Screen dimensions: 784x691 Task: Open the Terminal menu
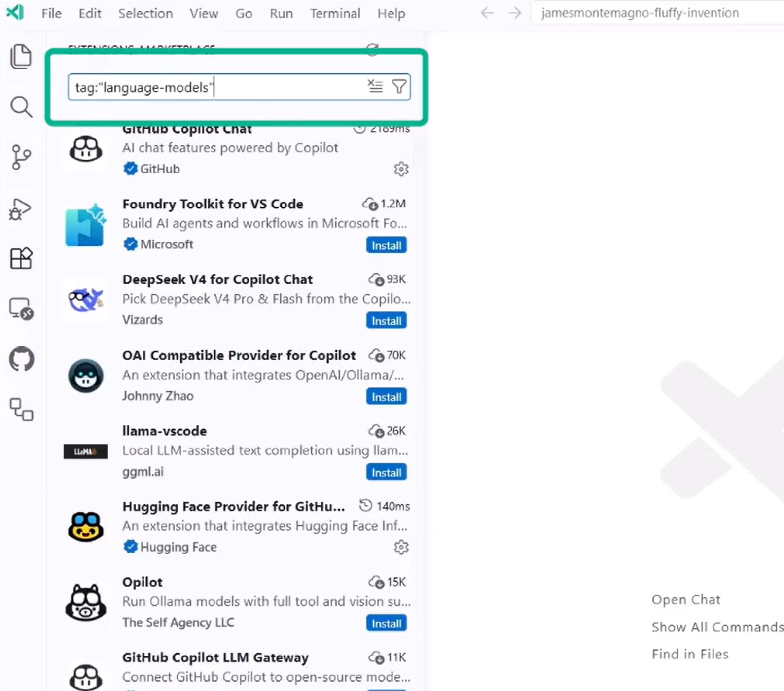click(335, 13)
